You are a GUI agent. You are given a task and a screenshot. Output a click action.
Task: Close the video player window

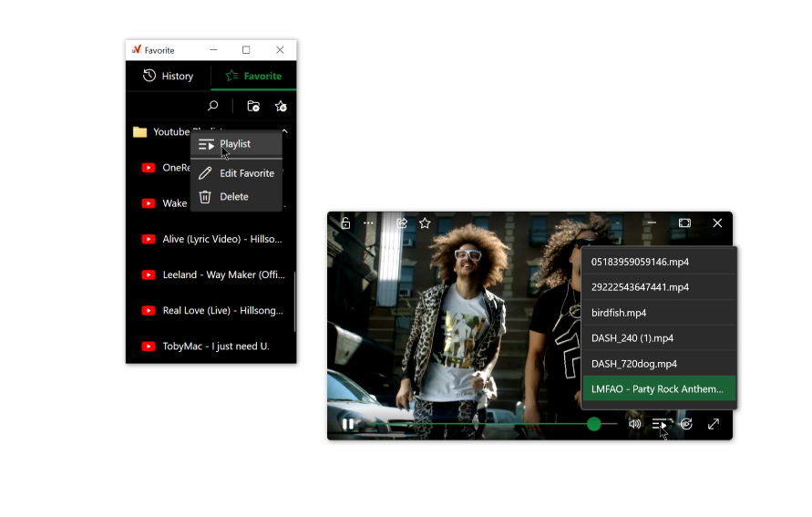click(x=717, y=222)
